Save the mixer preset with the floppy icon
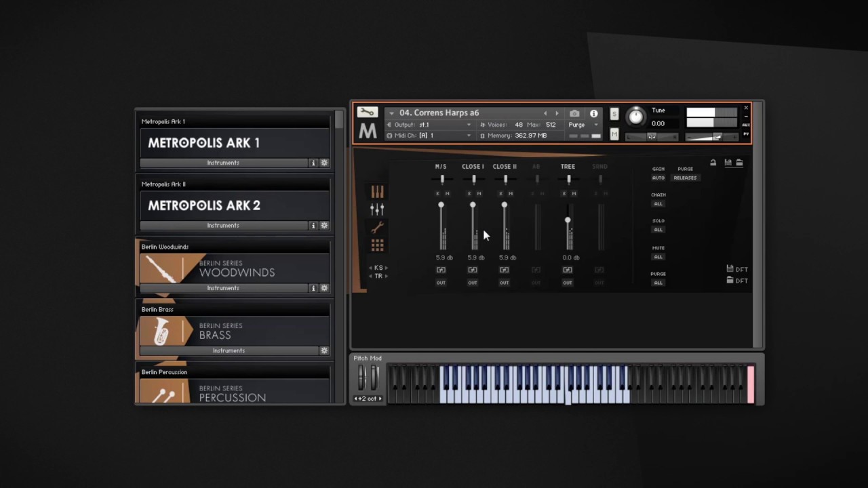The image size is (868, 488). (728, 163)
